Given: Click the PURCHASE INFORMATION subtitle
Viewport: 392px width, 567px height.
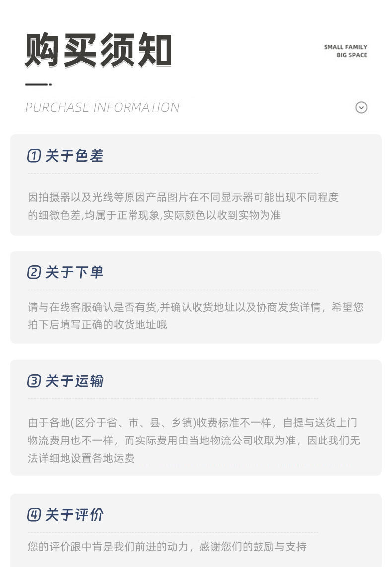Looking at the screenshot, I should (x=102, y=107).
